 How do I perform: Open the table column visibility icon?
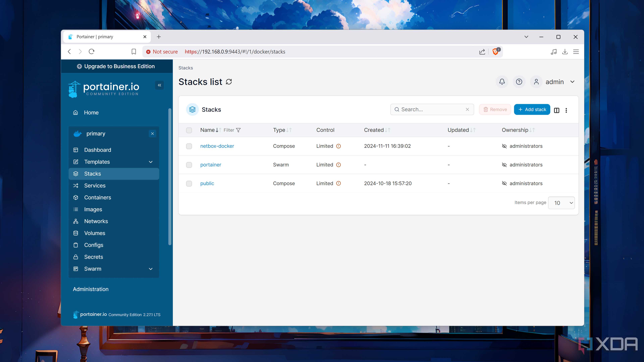(556, 110)
